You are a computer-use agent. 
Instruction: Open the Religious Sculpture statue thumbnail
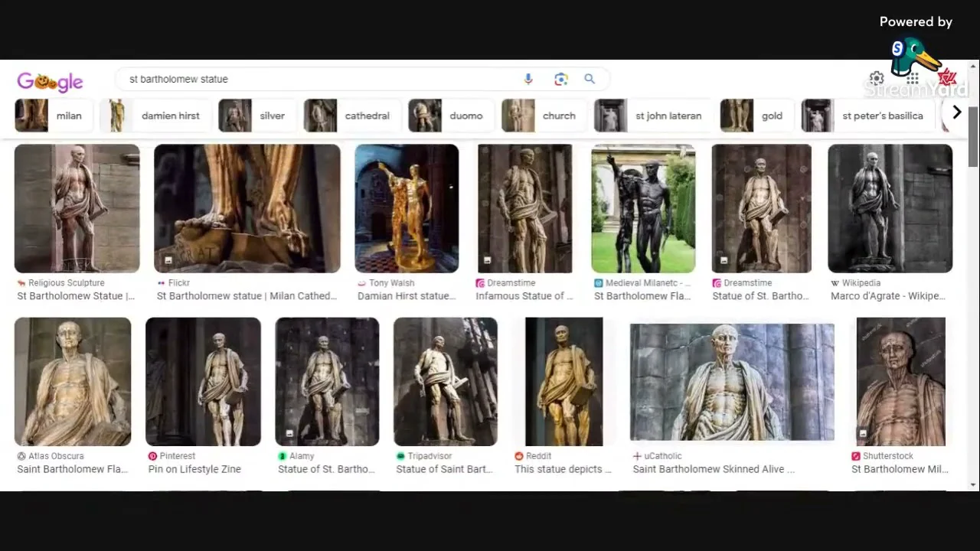coord(77,208)
